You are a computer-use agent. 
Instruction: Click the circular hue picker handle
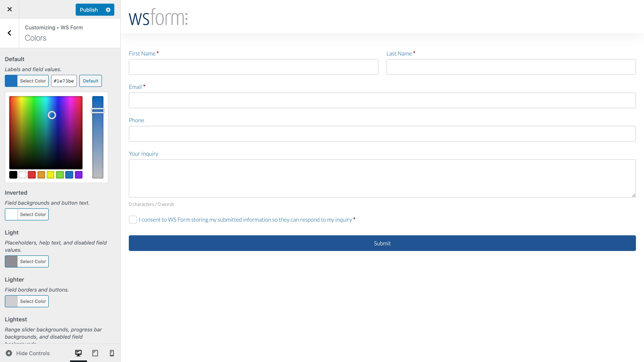coord(52,115)
